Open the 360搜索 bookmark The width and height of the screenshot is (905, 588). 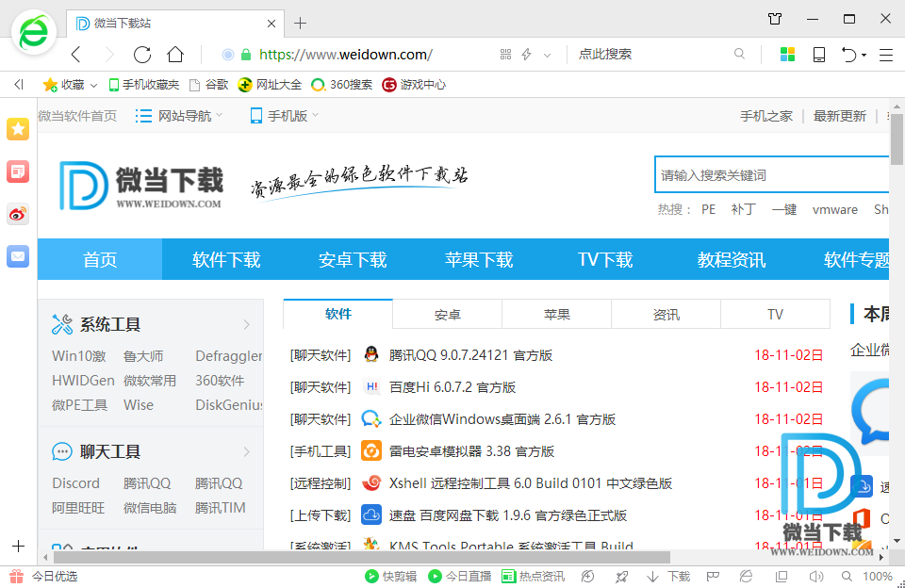pos(341,85)
